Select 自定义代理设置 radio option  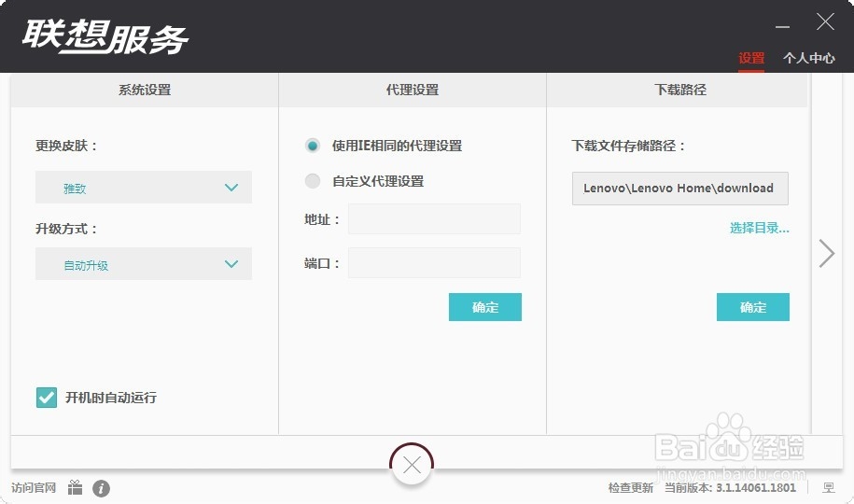click(312, 181)
